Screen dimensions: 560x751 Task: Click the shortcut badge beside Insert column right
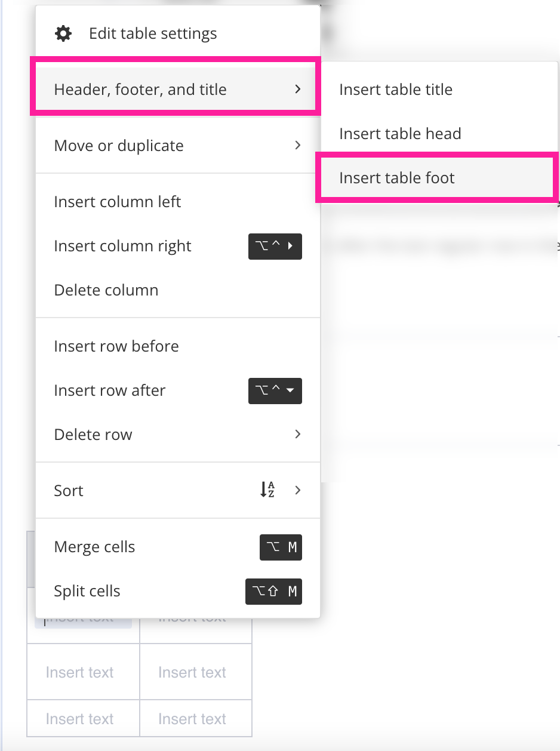coord(275,246)
